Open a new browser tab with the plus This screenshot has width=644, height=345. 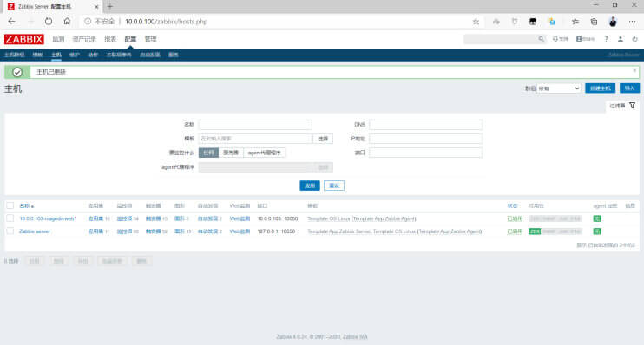coord(109,6)
